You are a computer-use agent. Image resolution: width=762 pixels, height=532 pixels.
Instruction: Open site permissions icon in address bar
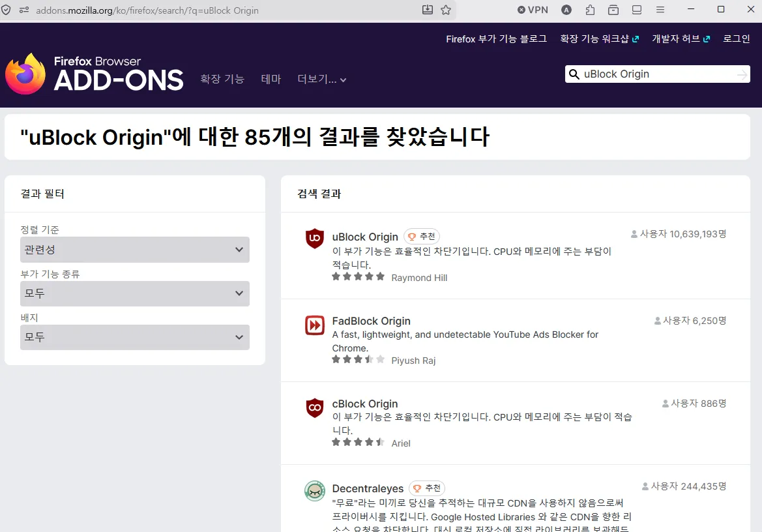(24, 10)
